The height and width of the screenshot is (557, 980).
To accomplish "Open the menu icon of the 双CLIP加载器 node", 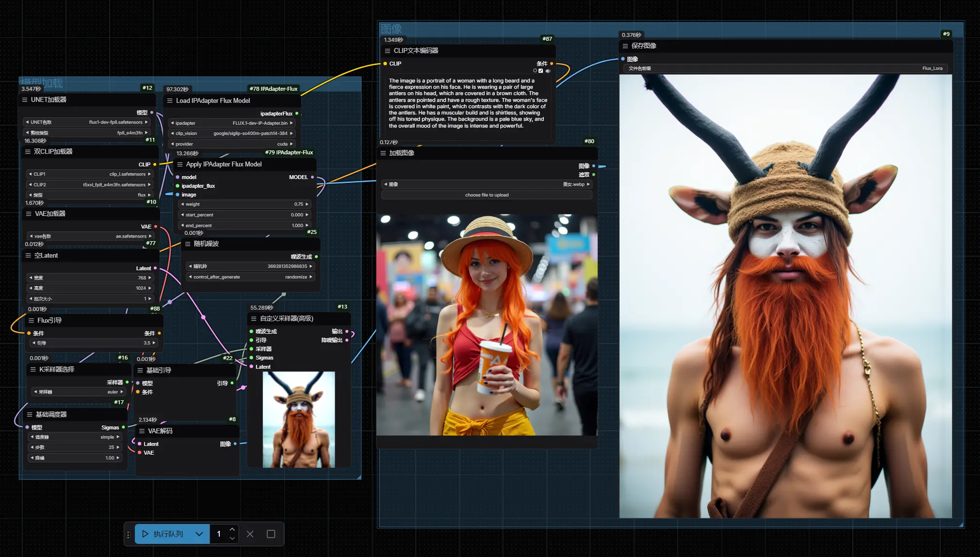I will point(28,151).
